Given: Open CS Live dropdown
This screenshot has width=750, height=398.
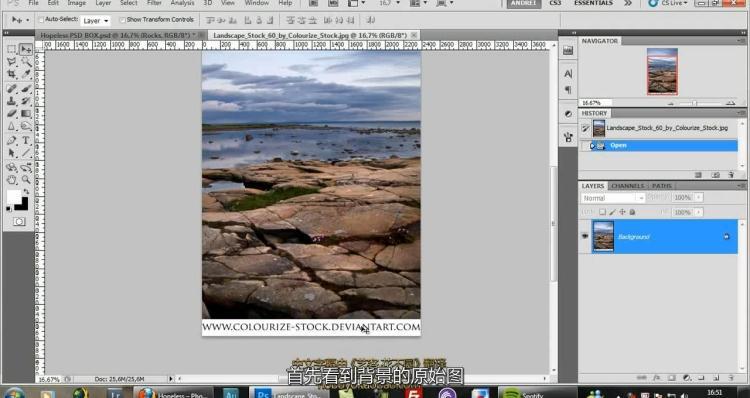Looking at the screenshot, I should pyautogui.click(x=668, y=3).
